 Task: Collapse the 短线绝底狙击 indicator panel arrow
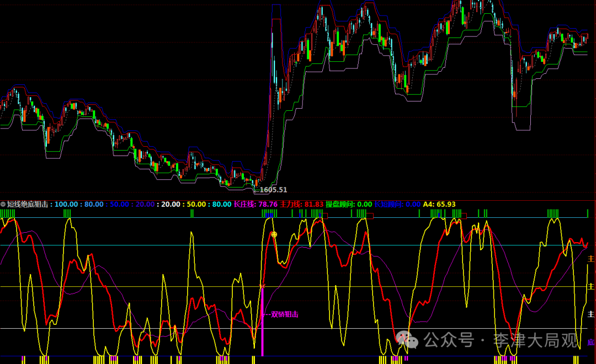[3, 204]
